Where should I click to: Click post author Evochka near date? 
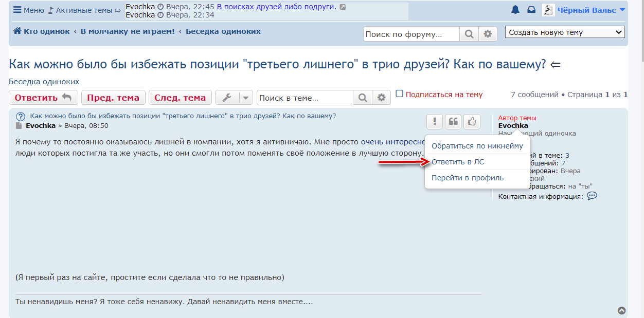coord(41,125)
